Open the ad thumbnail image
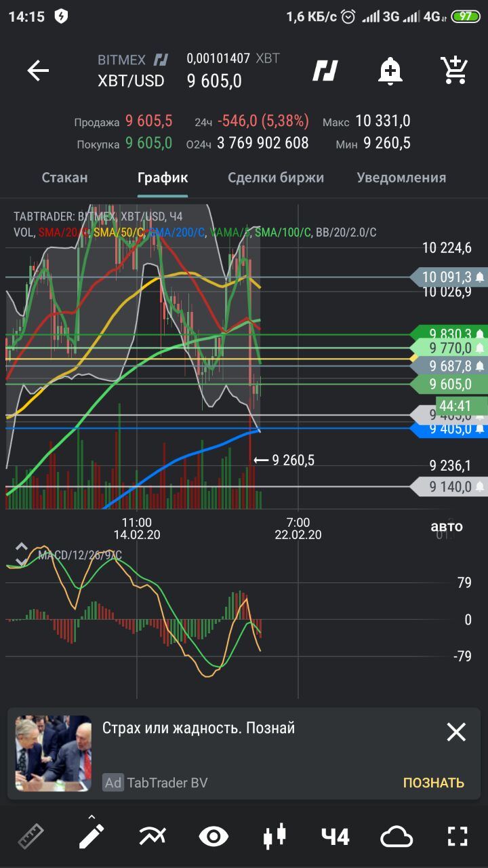Image resolution: width=488 pixels, height=868 pixels. (54, 753)
